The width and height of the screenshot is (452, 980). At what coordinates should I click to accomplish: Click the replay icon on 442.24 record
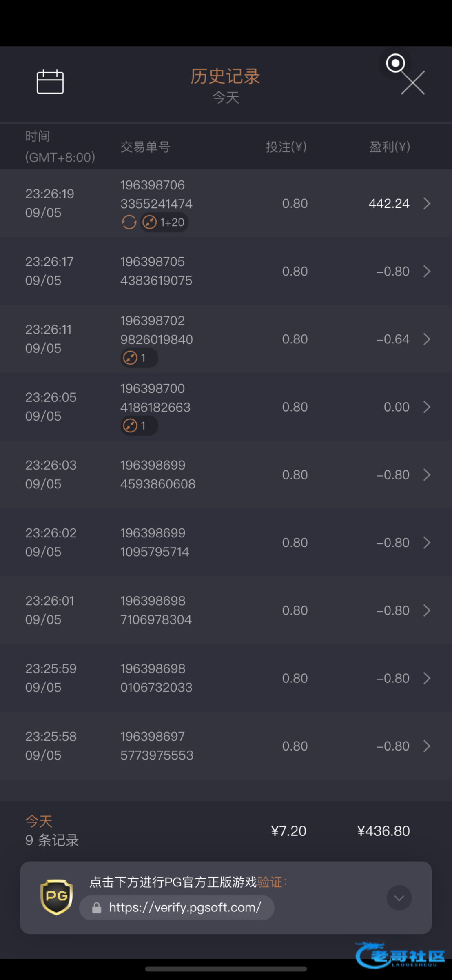coord(129,222)
